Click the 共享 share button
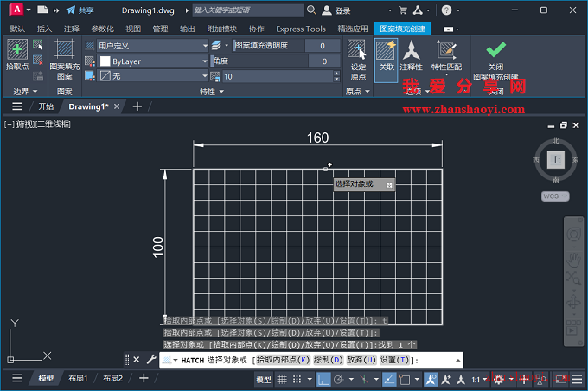Screen dimensions: 588x391 [x=80, y=10]
